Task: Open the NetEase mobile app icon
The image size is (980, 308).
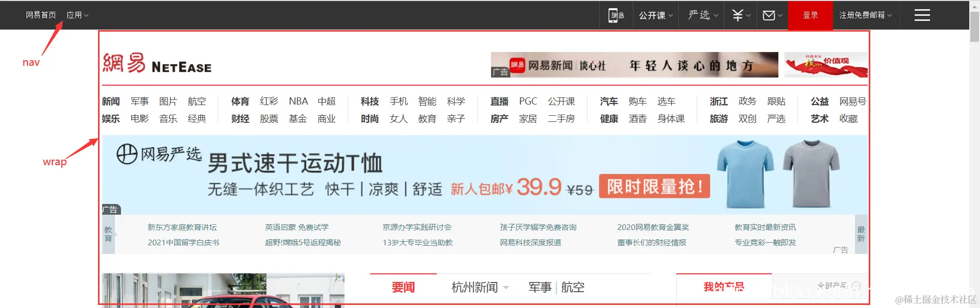Action: [616, 15]
